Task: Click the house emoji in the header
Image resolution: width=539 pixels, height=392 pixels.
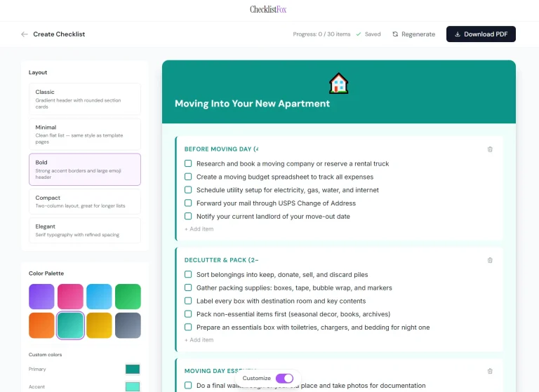Action: 338,83
